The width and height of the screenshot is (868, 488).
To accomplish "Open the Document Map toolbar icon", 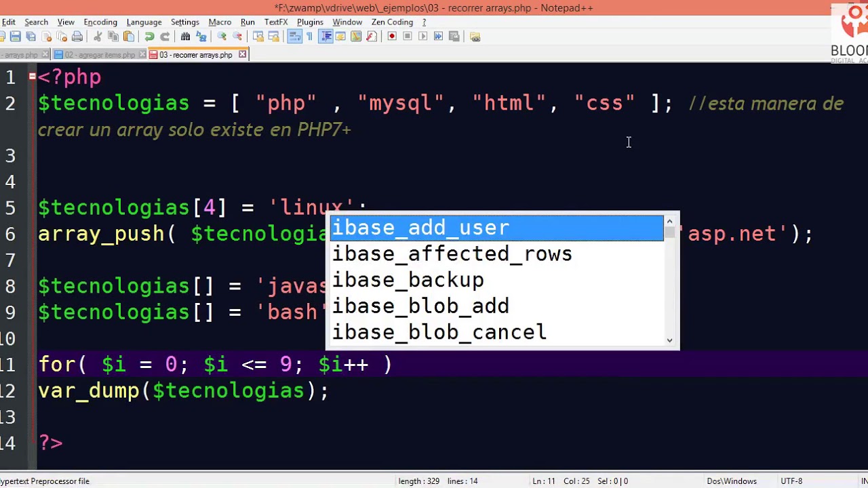I will coord(356,37).
